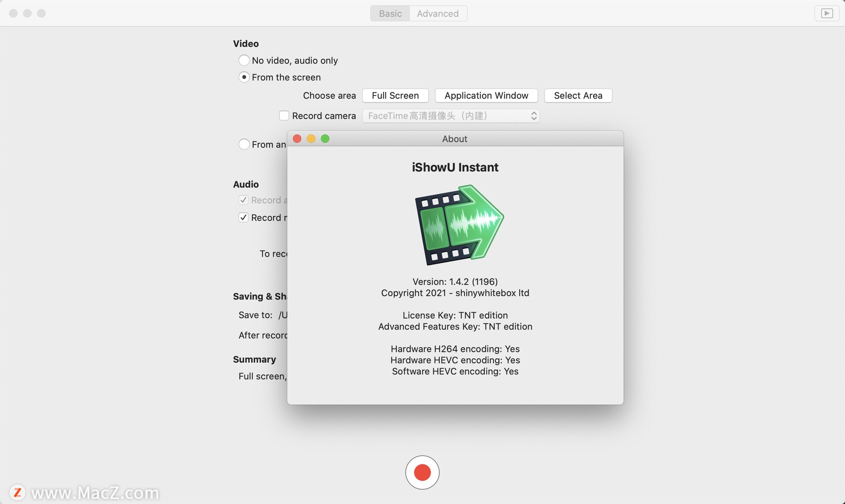Choose Full Screen capture area

(395, 95)
